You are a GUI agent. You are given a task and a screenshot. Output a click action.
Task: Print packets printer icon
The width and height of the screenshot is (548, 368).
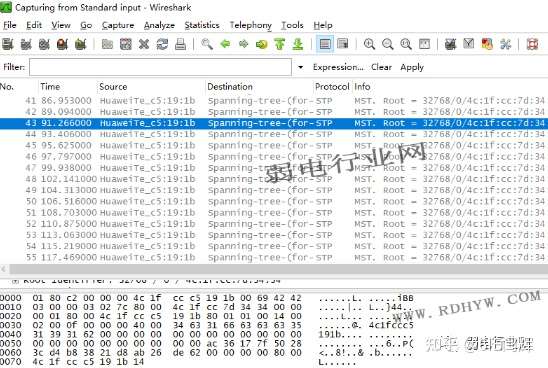[x=180, y=44]
